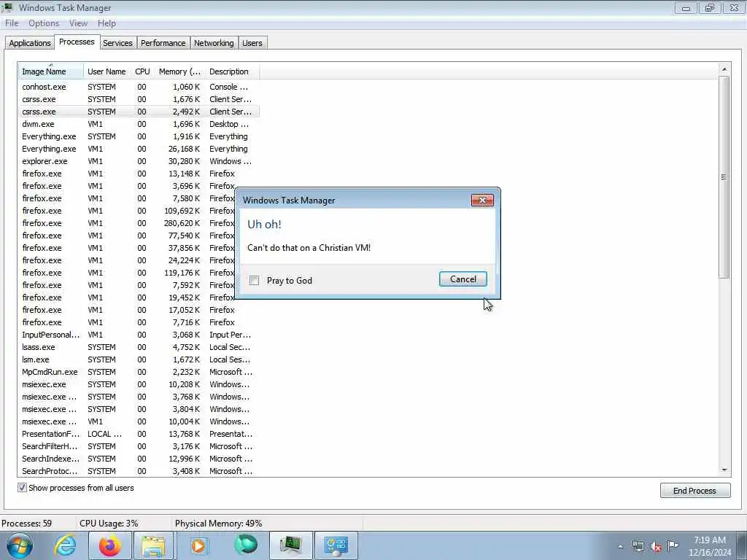Open the clock showing 7:19 AM
The height and width of the screenshot is (560, 747).
point(710,546)
